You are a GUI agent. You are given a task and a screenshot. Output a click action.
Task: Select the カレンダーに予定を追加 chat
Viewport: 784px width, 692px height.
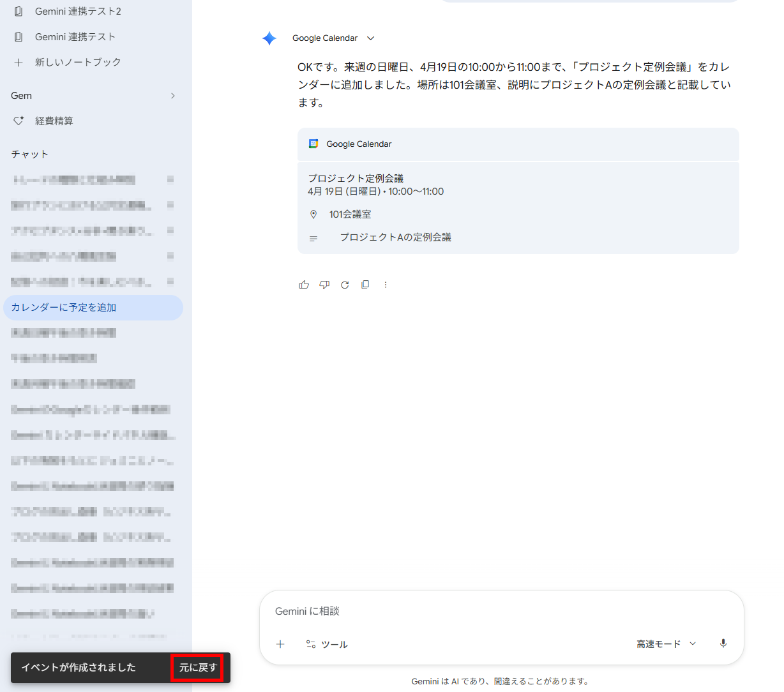[x=93, y=308]
